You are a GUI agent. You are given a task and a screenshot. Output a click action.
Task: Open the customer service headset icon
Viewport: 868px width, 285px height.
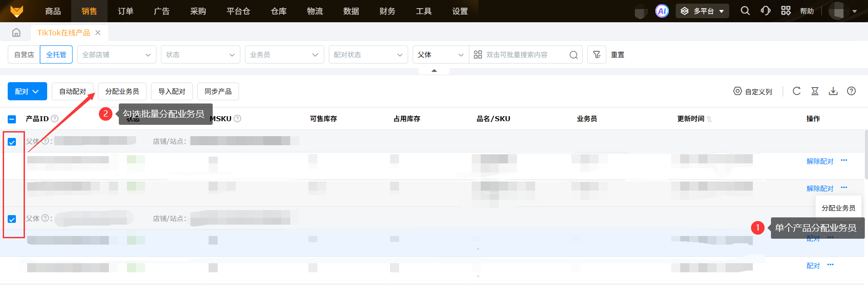766,10
